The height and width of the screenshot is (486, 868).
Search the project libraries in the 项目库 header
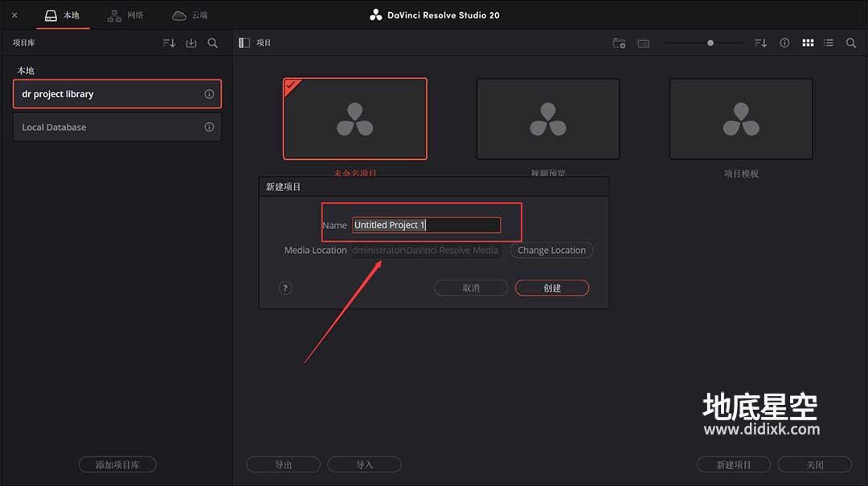point(212,43)
